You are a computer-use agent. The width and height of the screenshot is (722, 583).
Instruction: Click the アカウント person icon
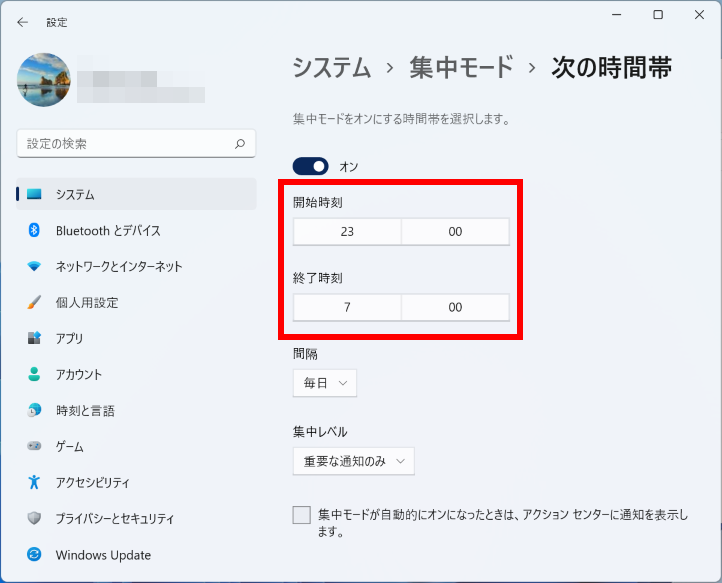(x=34, y=374)
